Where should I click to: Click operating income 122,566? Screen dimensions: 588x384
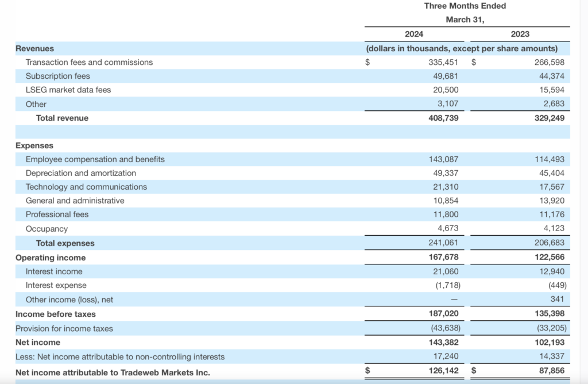[x=550, y=258]
